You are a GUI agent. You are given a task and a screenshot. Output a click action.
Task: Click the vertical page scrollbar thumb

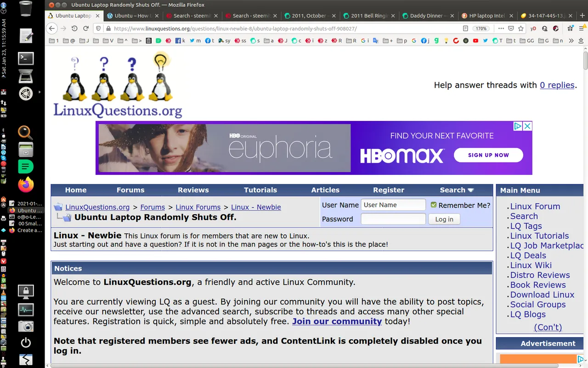coord(586,60)
